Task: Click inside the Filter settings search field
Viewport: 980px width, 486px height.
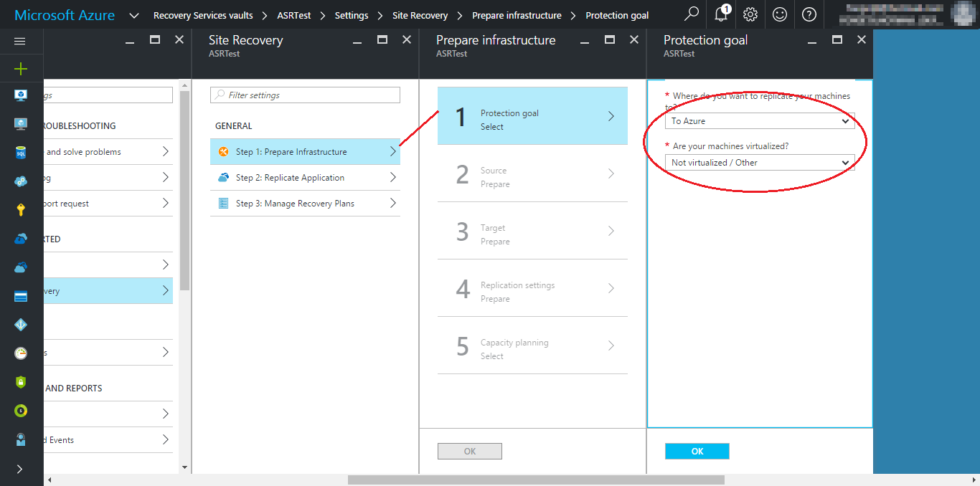Action: (x=304, y=95)
